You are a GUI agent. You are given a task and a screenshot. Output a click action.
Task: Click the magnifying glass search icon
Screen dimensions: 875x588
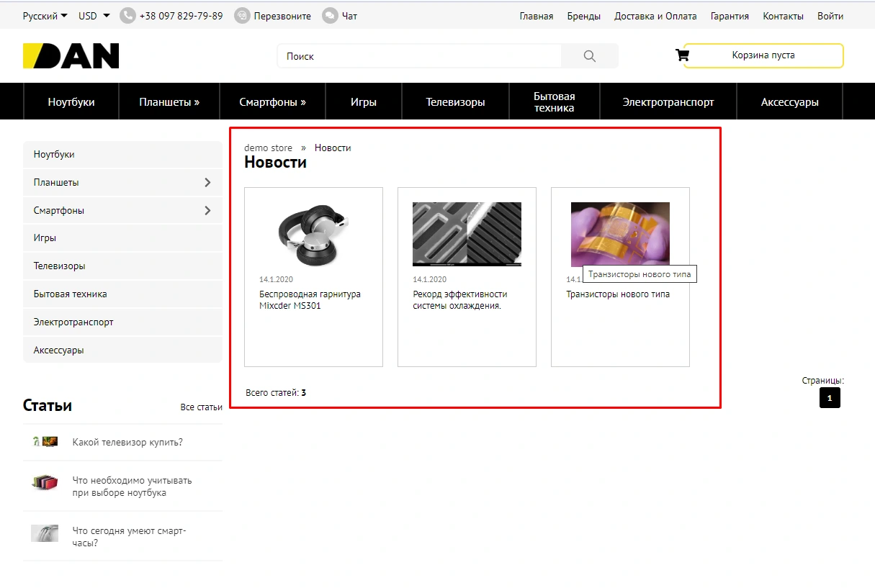[x=590, y=56]
